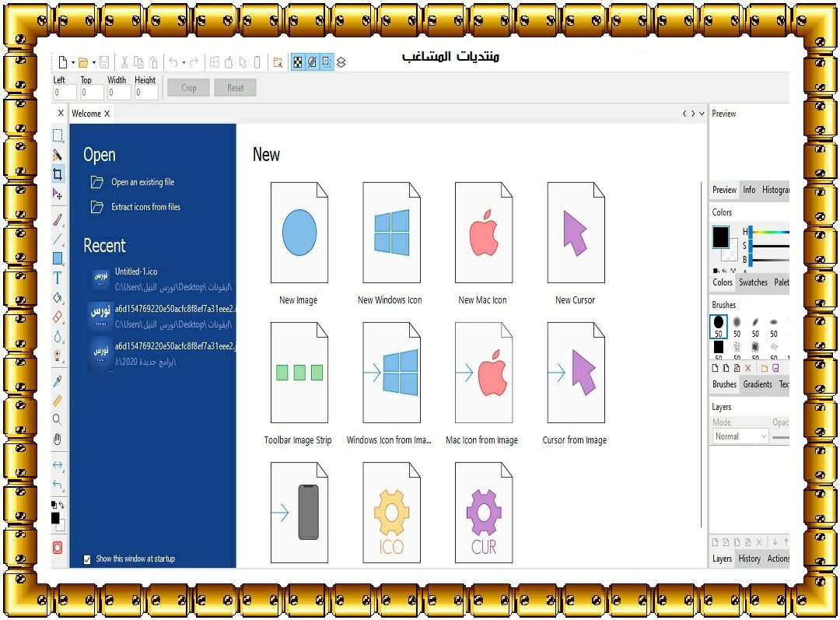Screen dimensions: 840x620
Task: Click the Hue slider in Colors
Action: click(x=770, y=231)
